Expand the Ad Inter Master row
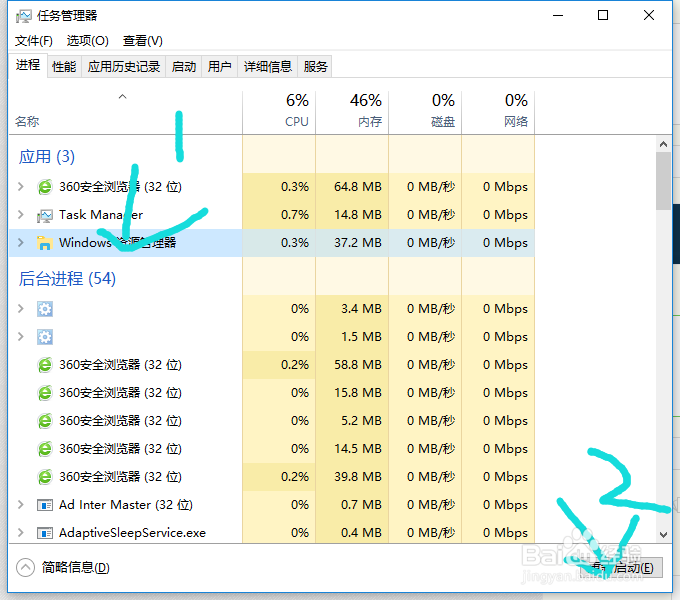 coord(20,505)
